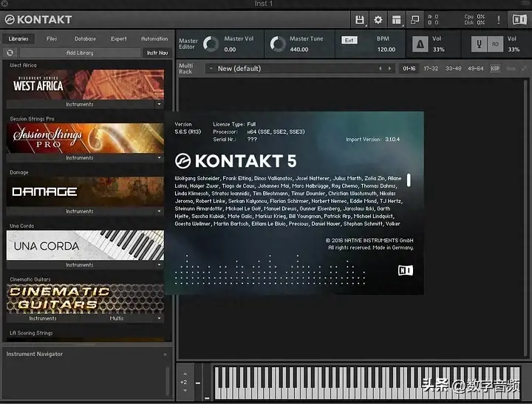
Task: Switch to the Files tab
Action: click(x=52, y=38)
